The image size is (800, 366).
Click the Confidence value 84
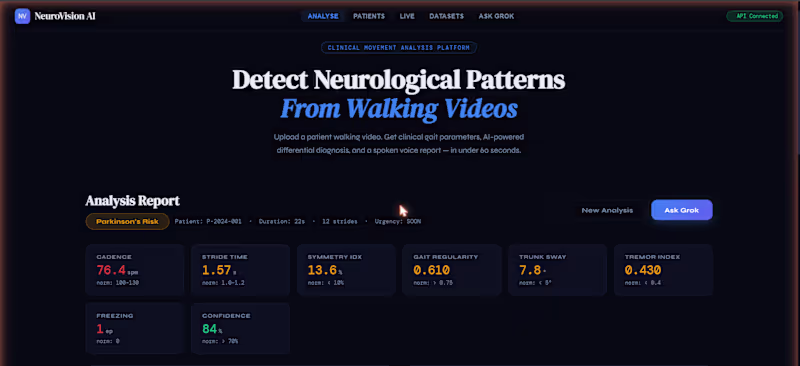pos(210,329)
